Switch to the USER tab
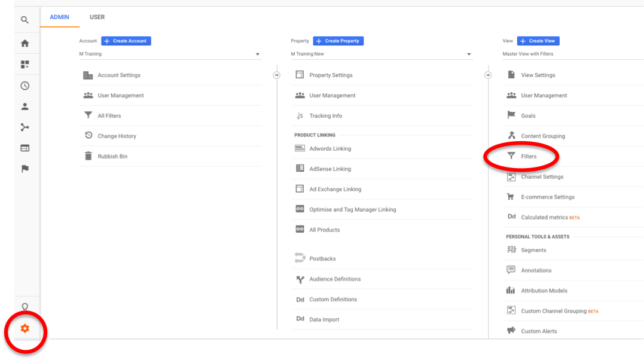Screen dimensions: 644x360 (97, 17)
